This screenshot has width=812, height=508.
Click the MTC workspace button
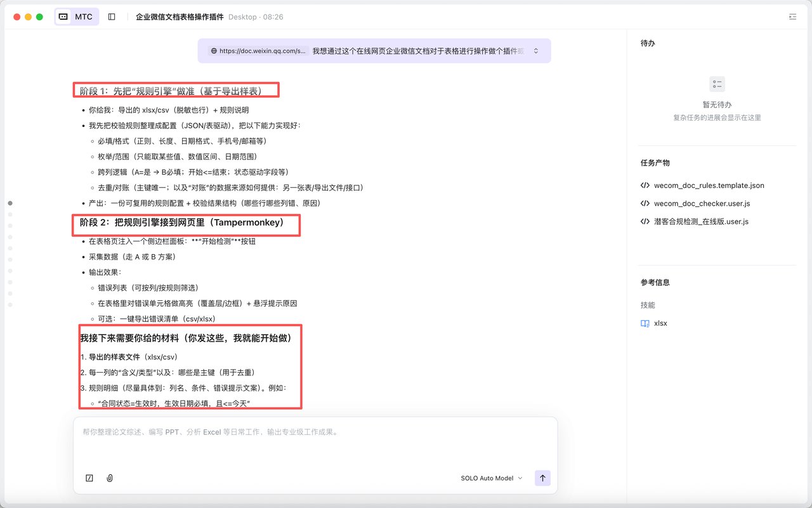pyautogui.click(x=77, y=17)
